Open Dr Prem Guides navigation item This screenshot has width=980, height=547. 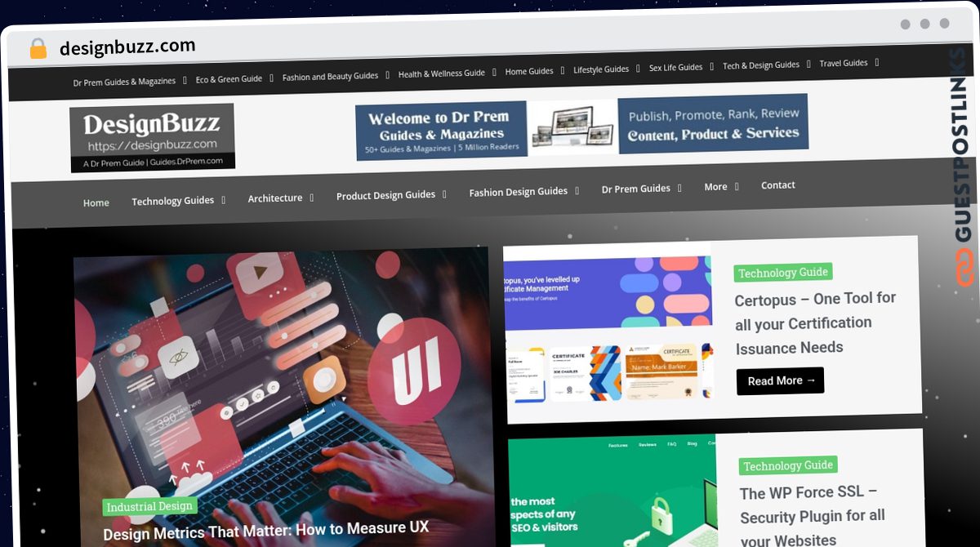636,189
